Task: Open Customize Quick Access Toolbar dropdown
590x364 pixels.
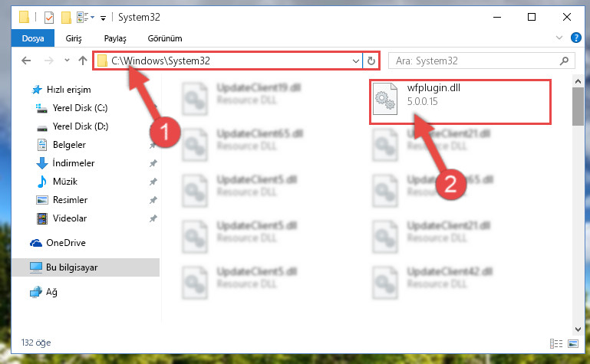Action: (x=103, y=18)
